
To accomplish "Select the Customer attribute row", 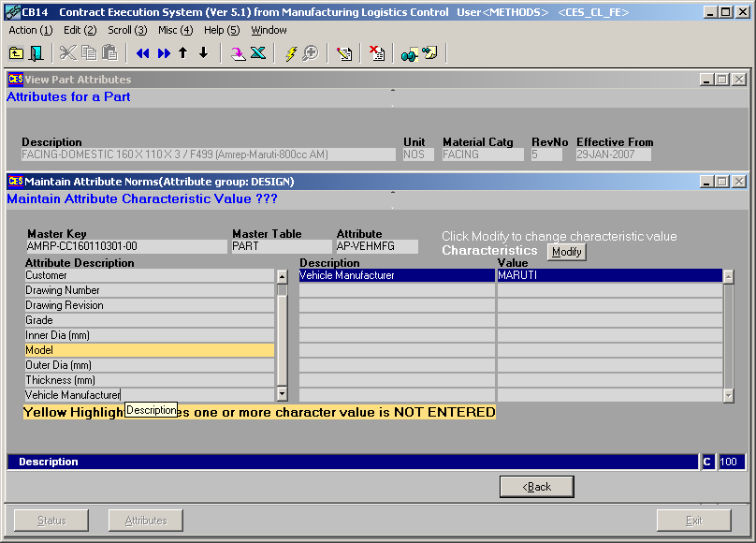I will 150,275.
